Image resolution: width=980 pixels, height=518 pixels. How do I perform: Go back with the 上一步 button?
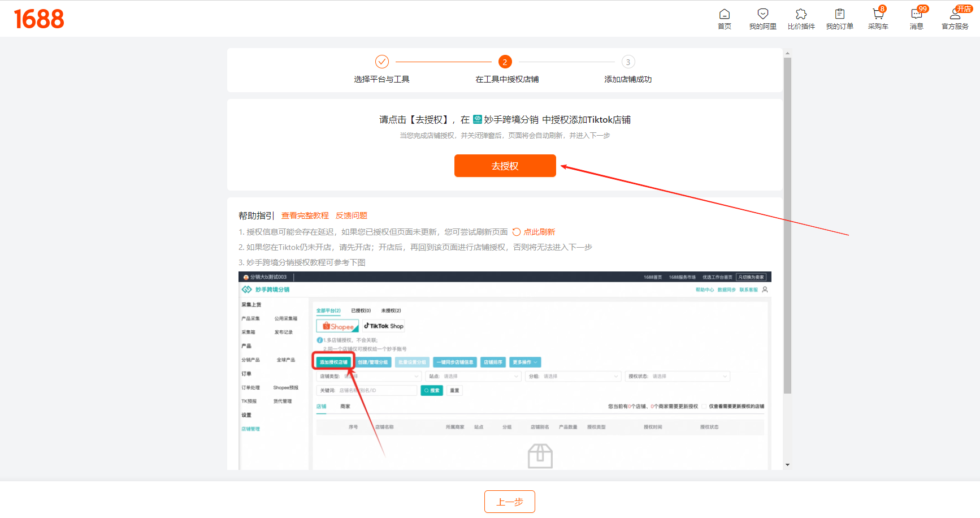(510, 502)
